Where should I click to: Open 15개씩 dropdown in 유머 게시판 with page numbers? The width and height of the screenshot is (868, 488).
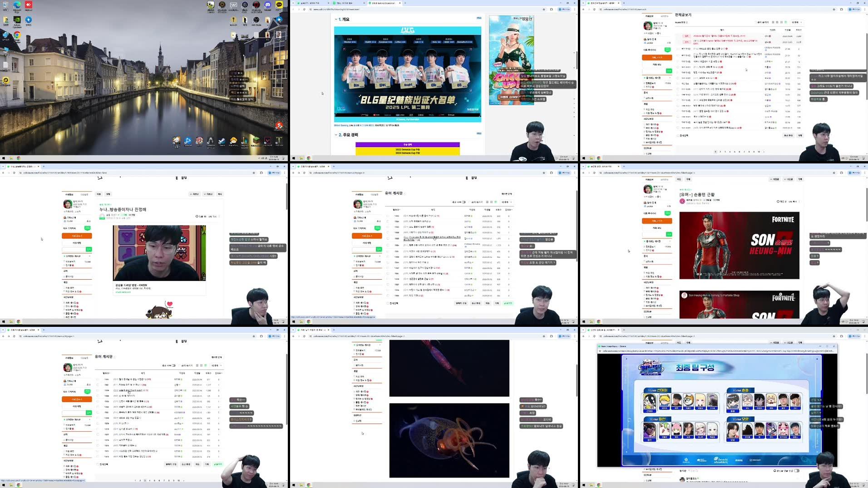click(x=216, y=365)
